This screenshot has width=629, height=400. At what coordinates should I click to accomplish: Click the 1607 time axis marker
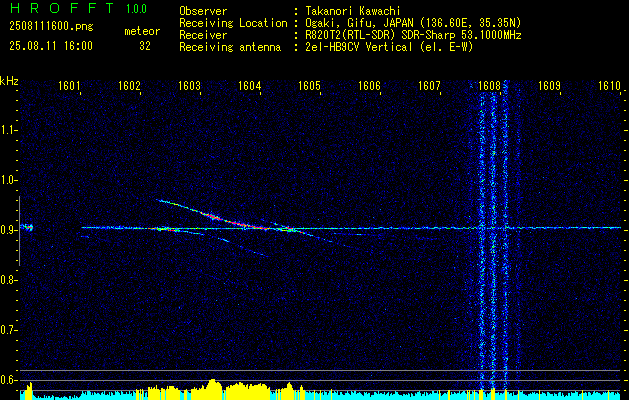(429, 85)
